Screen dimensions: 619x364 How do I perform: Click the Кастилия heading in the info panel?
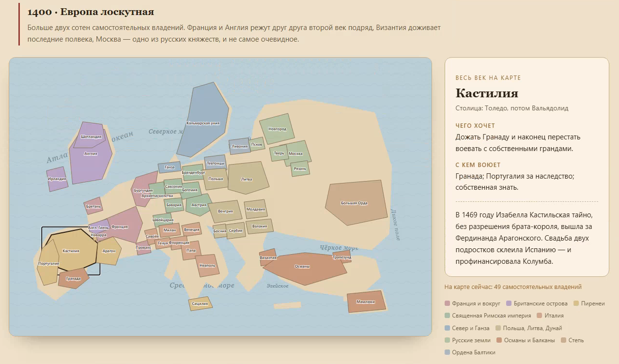click(487, 93)
